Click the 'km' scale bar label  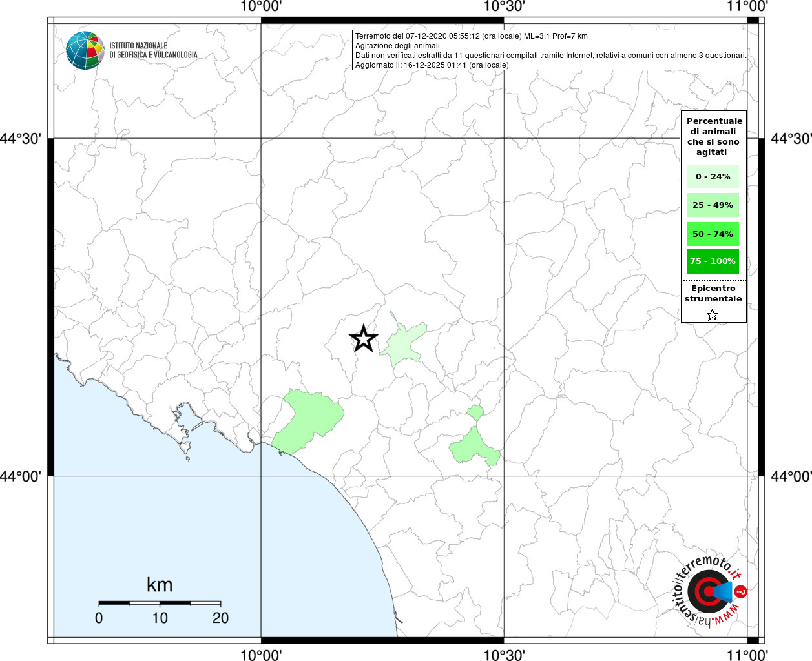coord(160,585)
